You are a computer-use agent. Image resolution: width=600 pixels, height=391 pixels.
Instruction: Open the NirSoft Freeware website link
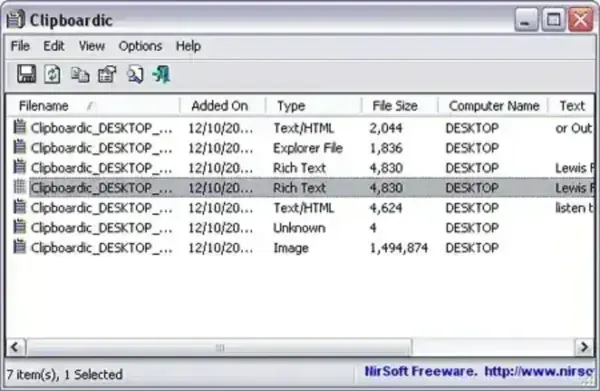coord(479,371)
